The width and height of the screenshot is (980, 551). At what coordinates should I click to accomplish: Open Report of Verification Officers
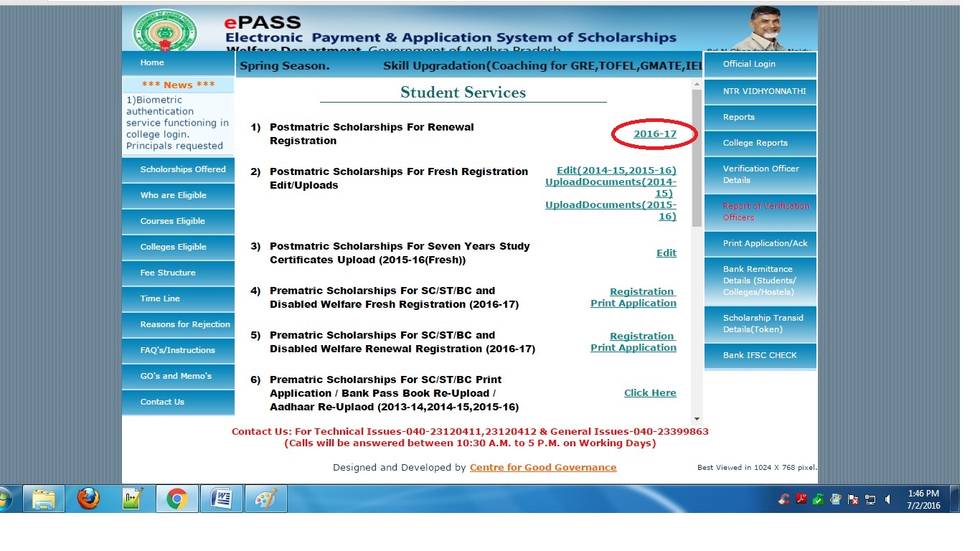(760, 212)
